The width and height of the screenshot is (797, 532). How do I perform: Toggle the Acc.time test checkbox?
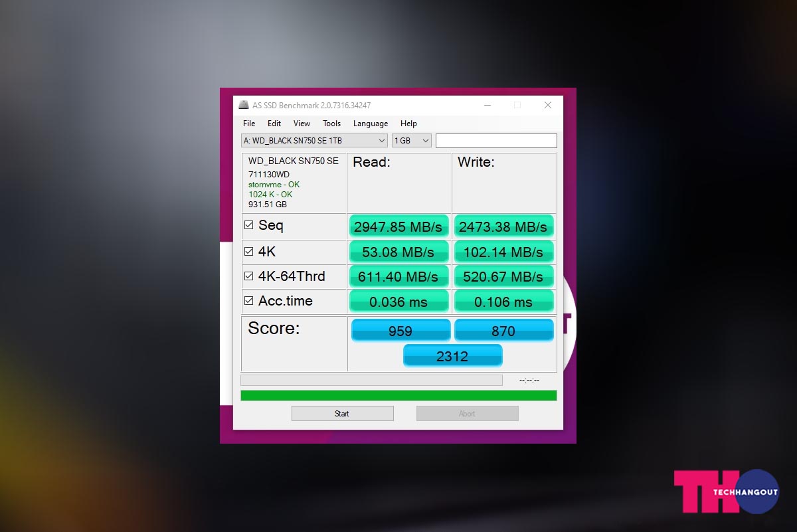click(248, 301)
